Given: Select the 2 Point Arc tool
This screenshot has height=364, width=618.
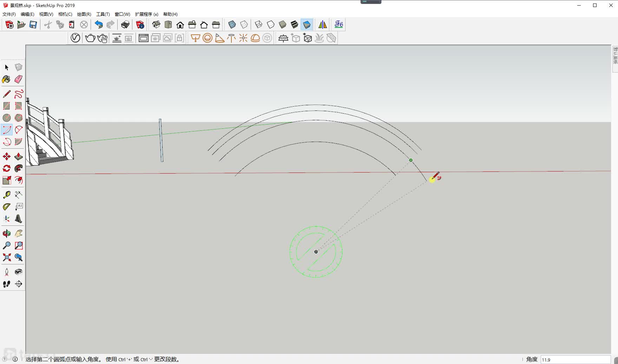Looking at the screenshot, I should [x=19, y=130].
